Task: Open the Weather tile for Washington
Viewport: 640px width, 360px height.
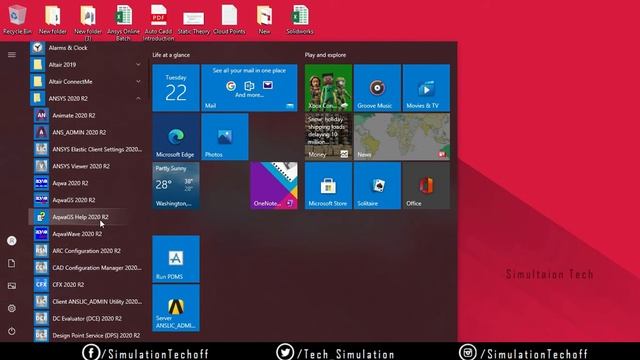Action: [x=176, y=186]
